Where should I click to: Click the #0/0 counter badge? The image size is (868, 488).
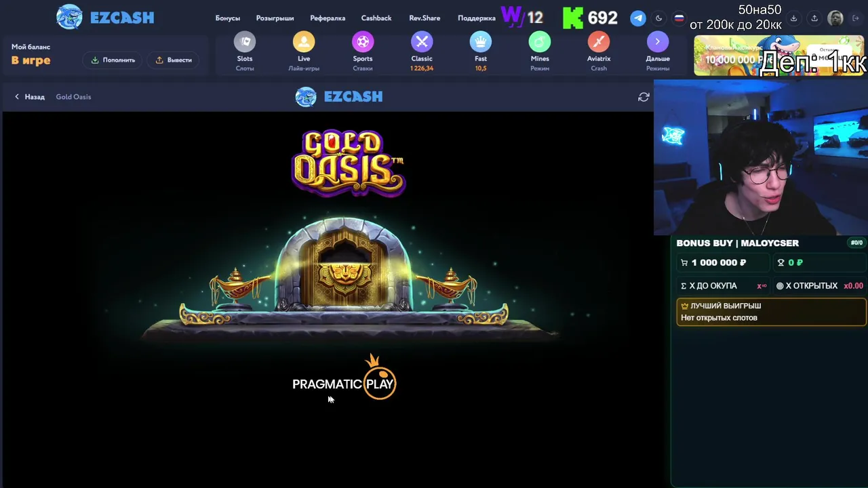click(856, 243)
